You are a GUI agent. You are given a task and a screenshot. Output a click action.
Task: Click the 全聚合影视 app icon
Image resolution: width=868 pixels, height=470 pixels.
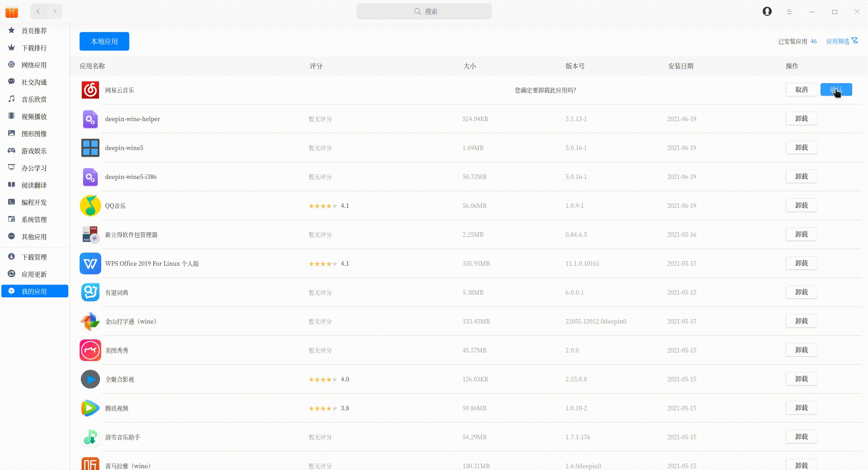[90, 379]
